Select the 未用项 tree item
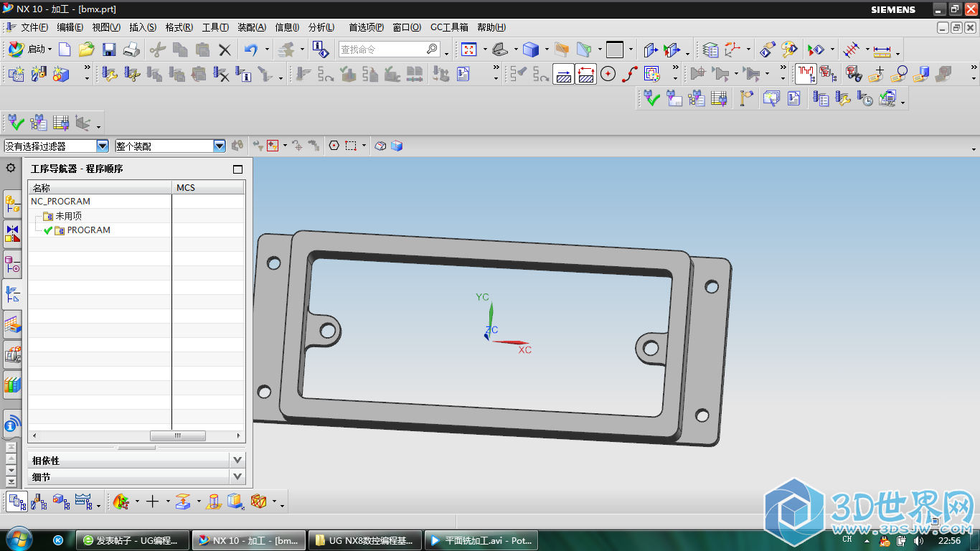 (x=69, y=216)
